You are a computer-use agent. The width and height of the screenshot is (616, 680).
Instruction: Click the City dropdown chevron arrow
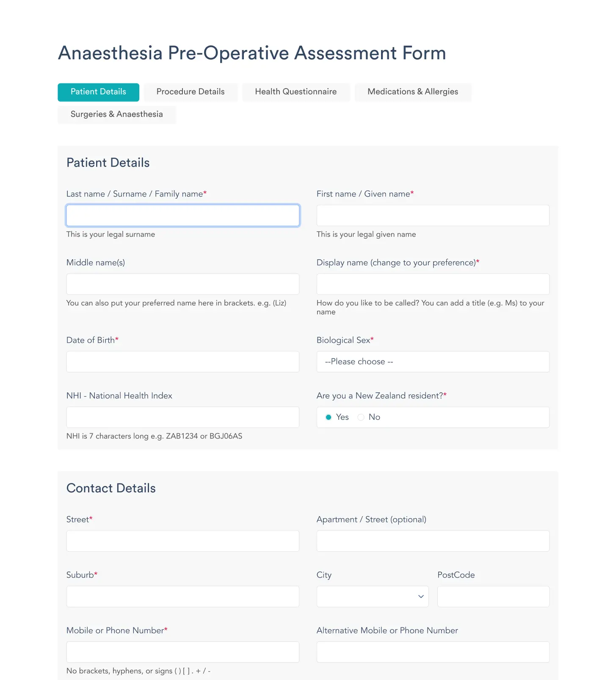click(x=421, y=597)
